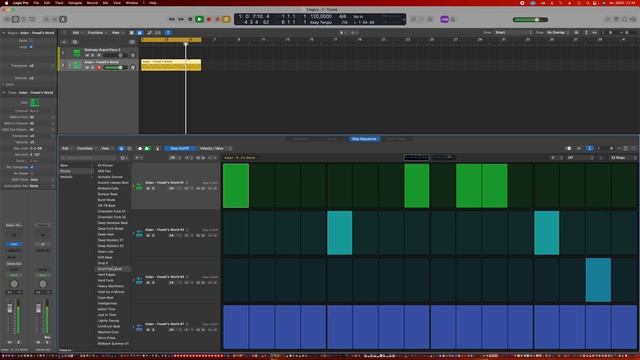Screen dimensions: 640x360
Task: Mute the Adan - Powell's World track
Action: [x=87, y=67]
